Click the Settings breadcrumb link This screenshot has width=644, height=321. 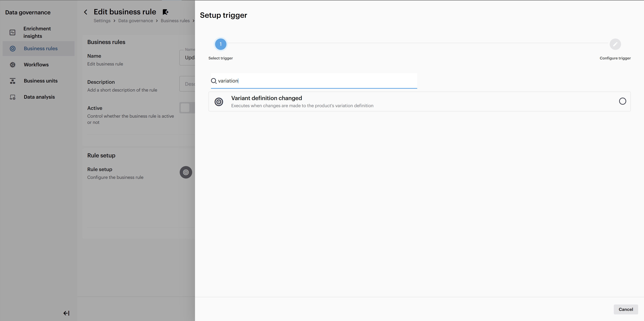click(102, 21)
